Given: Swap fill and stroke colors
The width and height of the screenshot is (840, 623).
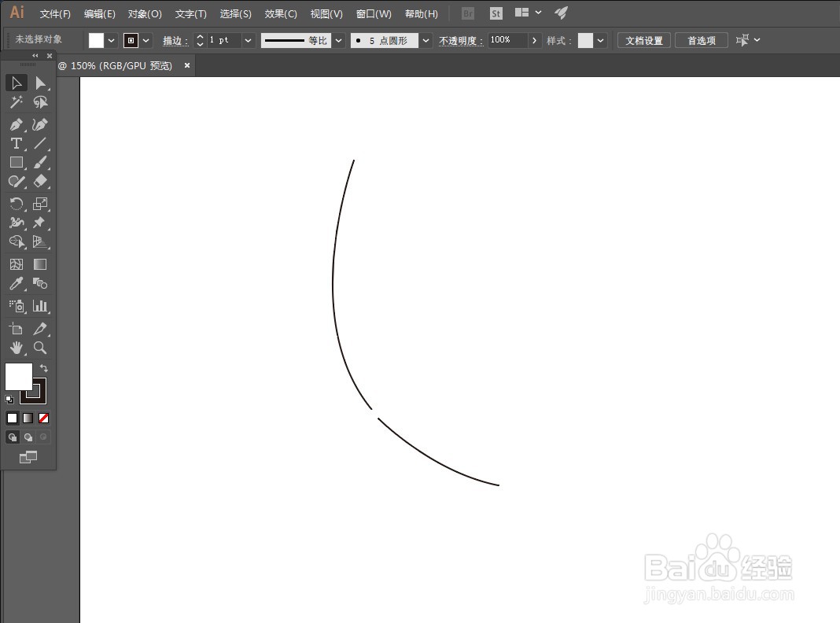Looking at the screenshot, I should pos(44,368).
